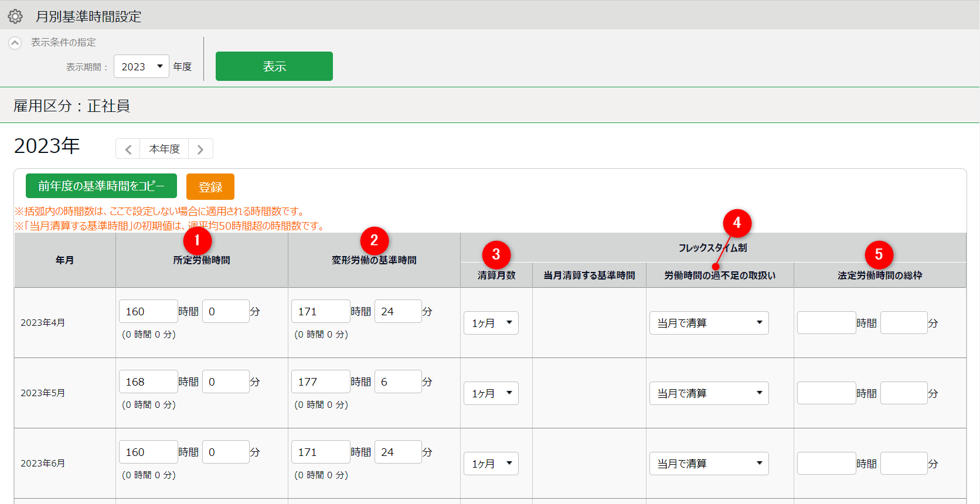Go to next fiscal year arrow
980x504 pixels.
click(200, 149)
